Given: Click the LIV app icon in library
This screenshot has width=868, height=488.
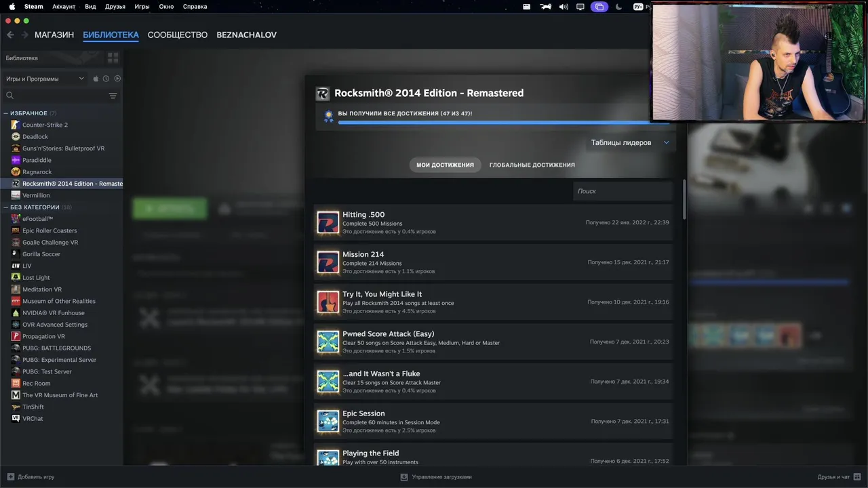Looking at the screenshot, I should pyautogui.click(x=16, y=266).
